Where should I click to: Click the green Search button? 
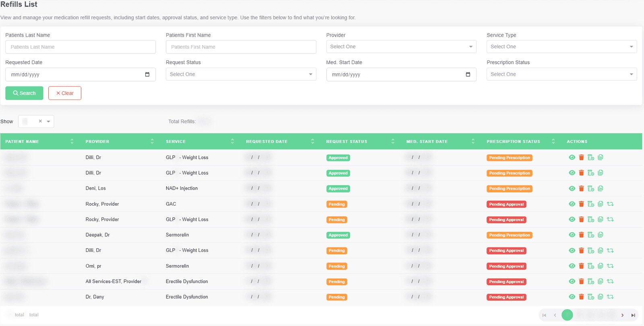point(24,93)
